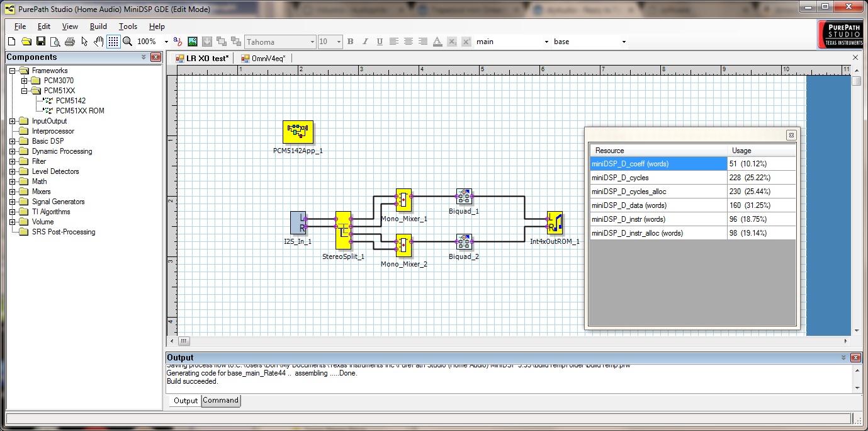Align text right in toolbar

pyautogui.click(x=423, y=42)
